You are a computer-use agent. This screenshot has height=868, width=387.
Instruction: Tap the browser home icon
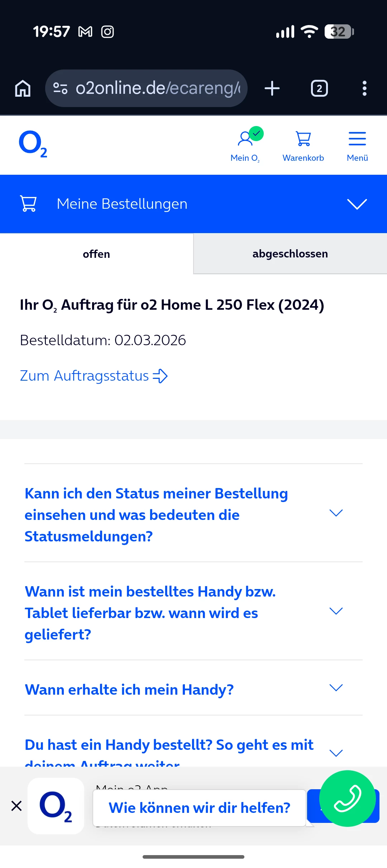[x=23, y=88]
